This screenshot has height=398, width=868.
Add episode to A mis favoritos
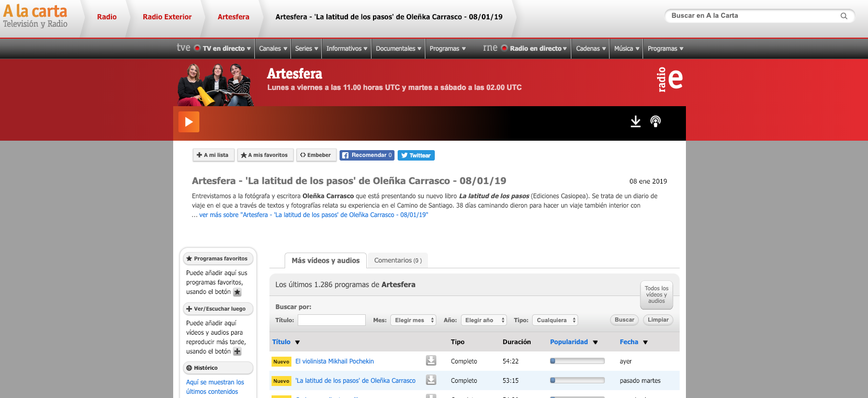coord(265,155)
